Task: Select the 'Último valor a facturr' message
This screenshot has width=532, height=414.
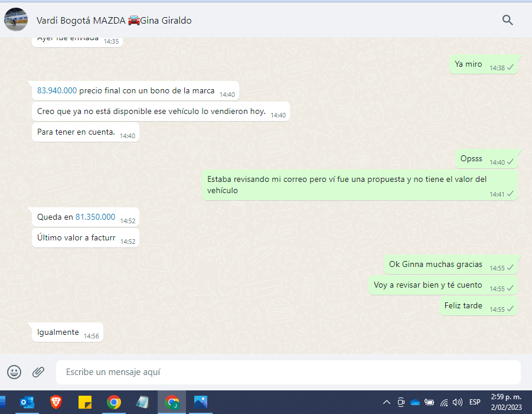Action: tap(86, 238)
